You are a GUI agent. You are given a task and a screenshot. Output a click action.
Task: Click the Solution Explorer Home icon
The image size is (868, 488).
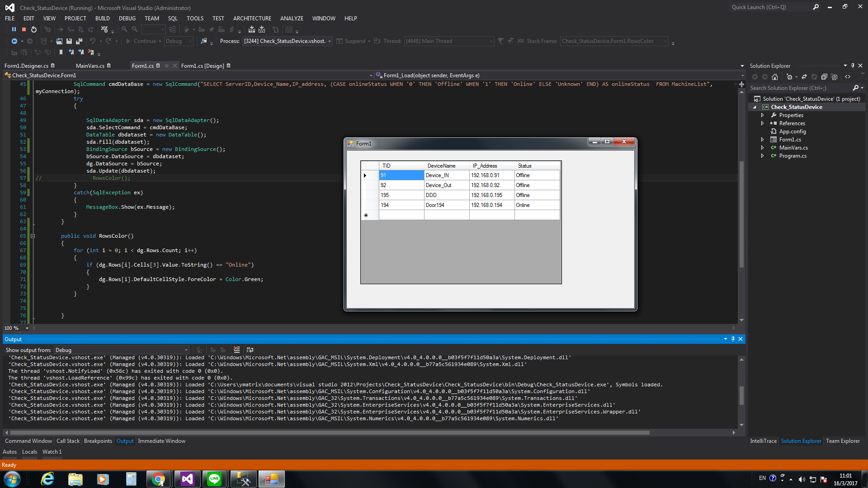(775, 77)
